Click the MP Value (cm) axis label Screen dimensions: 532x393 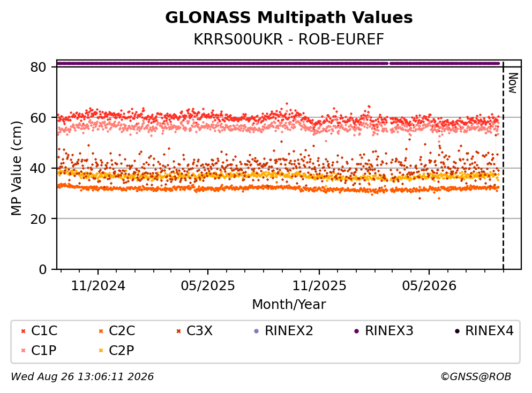[x=16, y=168]
